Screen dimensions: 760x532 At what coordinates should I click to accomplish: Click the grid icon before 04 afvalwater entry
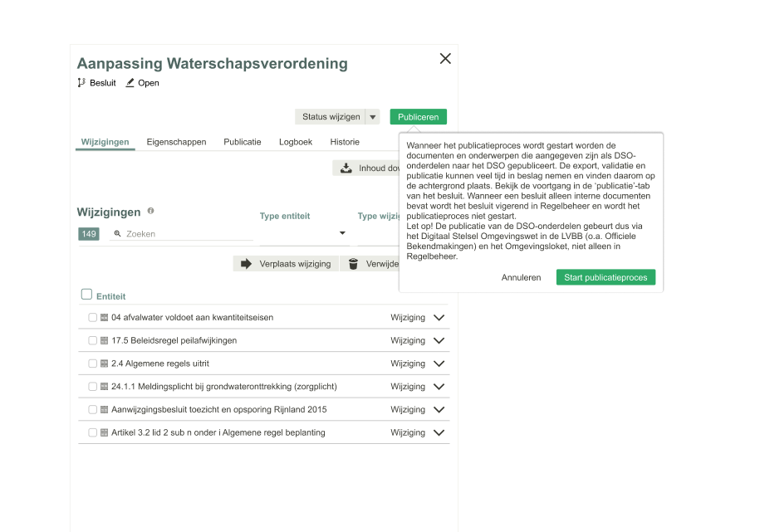[105, 317]
